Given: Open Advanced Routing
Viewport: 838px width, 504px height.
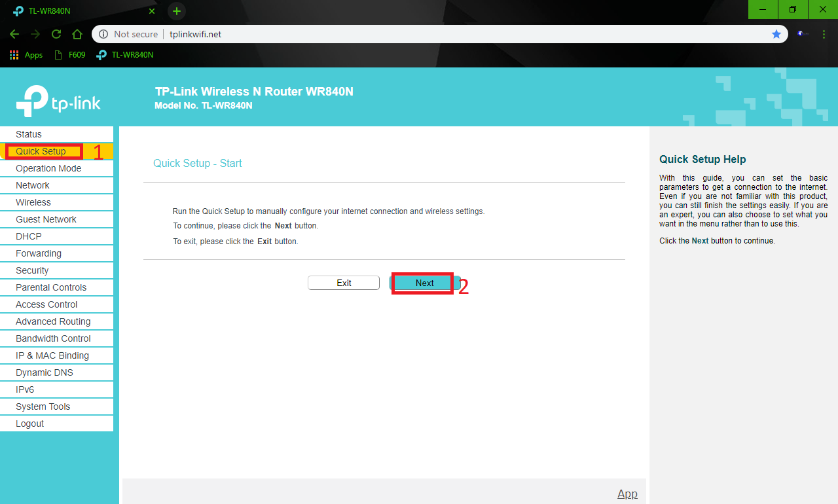Looking at the screenshot, I should click(56, 321).
